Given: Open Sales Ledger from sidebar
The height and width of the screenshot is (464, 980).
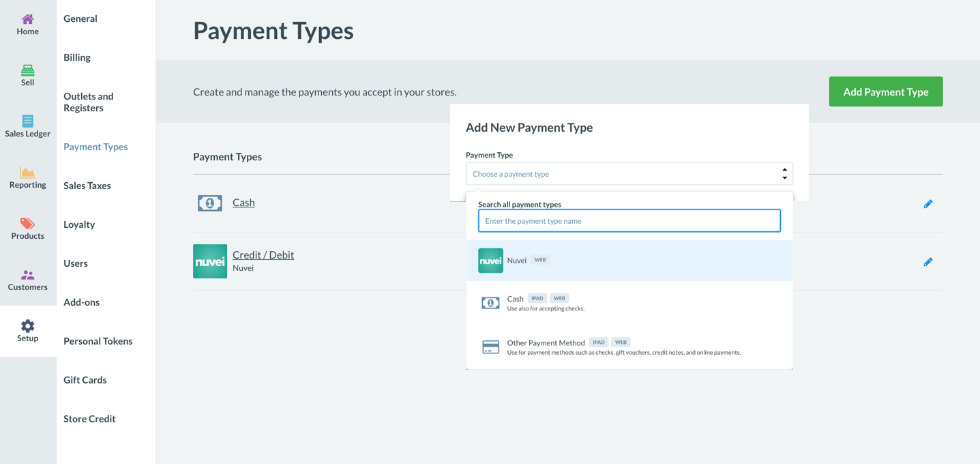Looking at the screenshot, I should (27, 121).
